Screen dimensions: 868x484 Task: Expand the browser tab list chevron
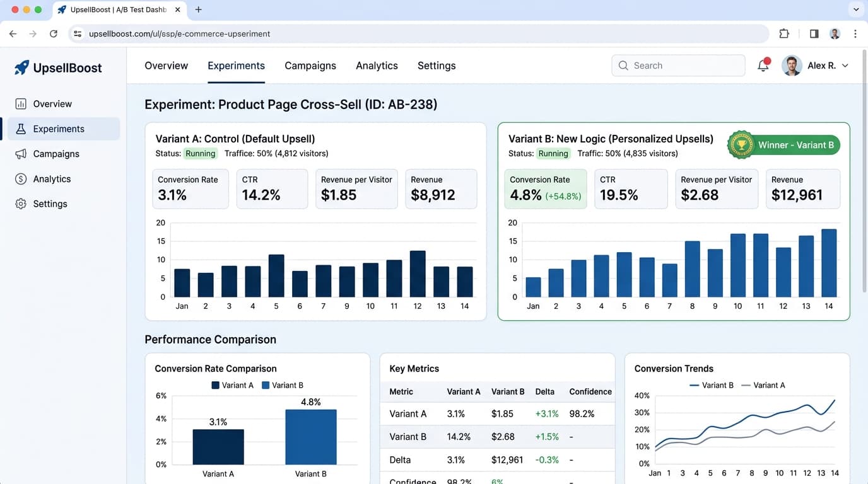tap(856, 9)
